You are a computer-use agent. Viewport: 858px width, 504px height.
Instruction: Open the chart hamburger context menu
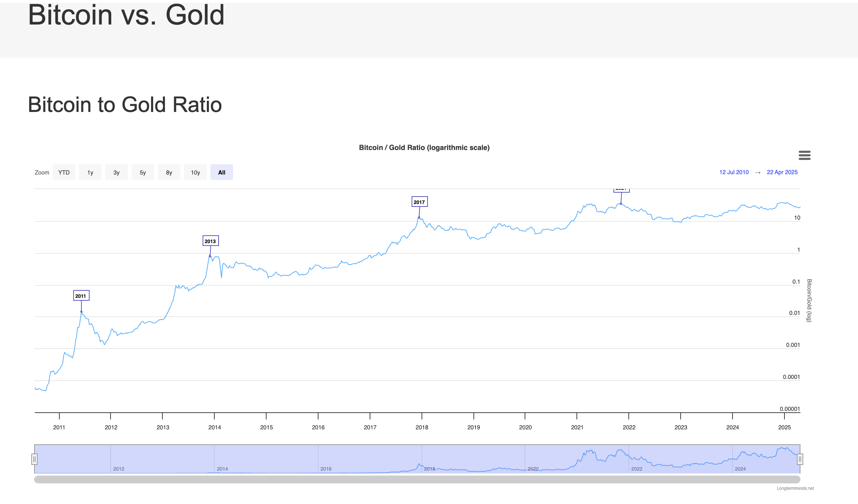pos(804,155)
